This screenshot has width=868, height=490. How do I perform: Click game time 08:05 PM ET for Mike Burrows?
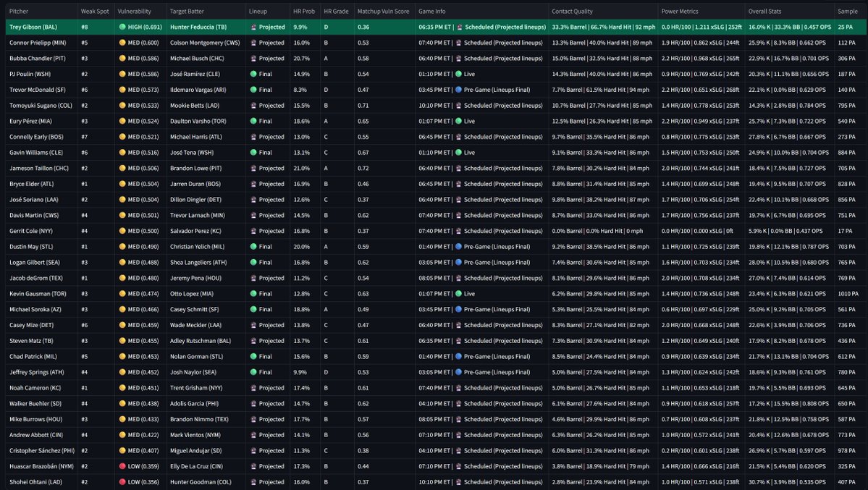434,419
